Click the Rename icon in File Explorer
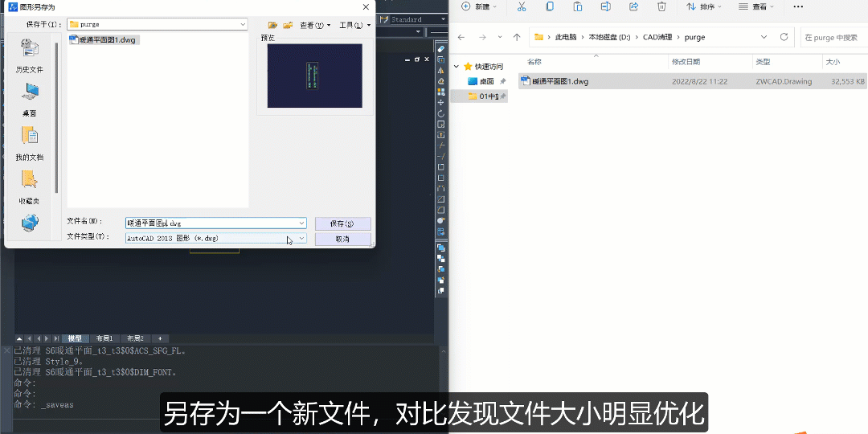This screenshot has width=868, height=434. click(606, 6)
